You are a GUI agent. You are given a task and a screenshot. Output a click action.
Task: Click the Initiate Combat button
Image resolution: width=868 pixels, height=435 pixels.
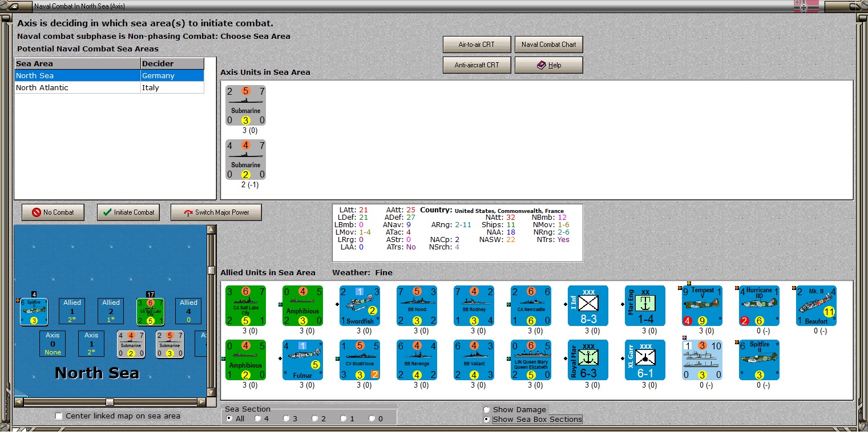pos(128,212)
